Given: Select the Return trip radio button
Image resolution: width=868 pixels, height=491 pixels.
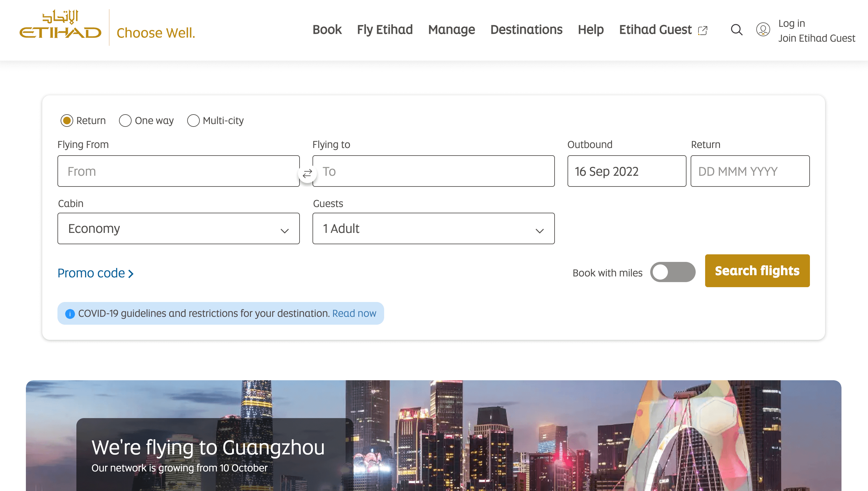Looking at the screenshot, I should click(67, 121).
